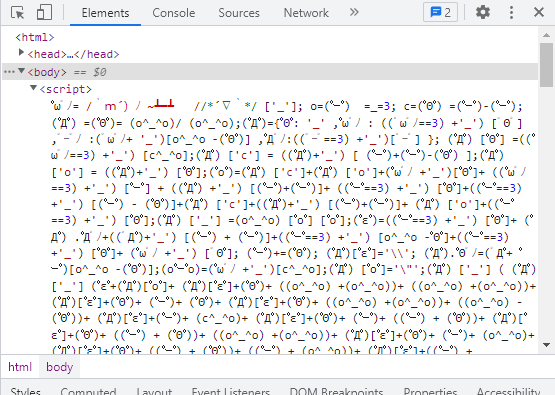Click the first line of obfuscated script text
This screenshot has height=395, width=555.
coord(287,106)
